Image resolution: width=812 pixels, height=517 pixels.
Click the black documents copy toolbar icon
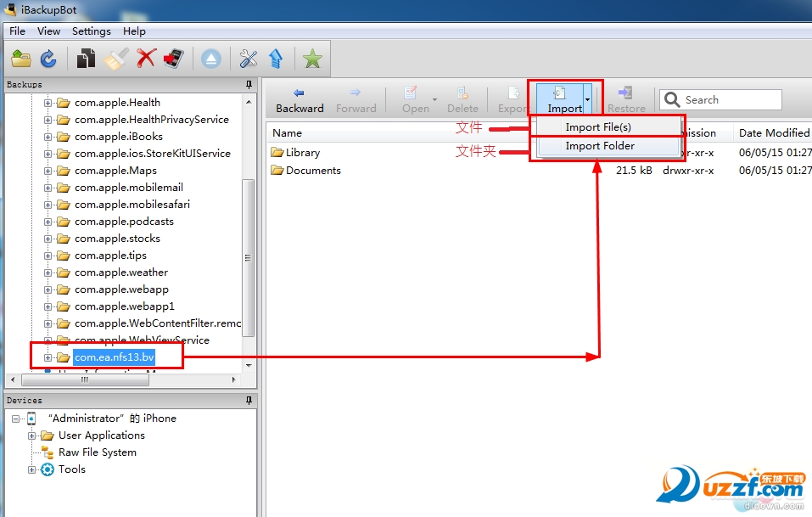pos(86,58)
